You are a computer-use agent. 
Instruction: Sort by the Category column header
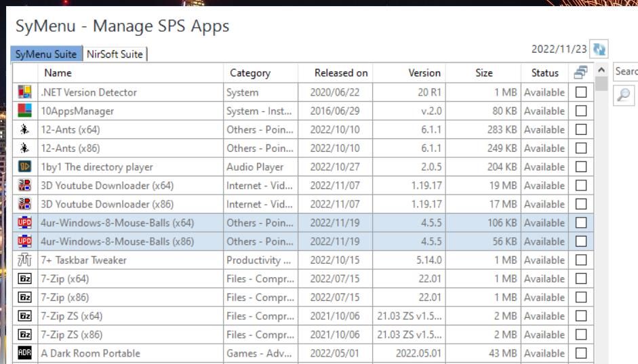pyautogui.click(x=260, y=73)
